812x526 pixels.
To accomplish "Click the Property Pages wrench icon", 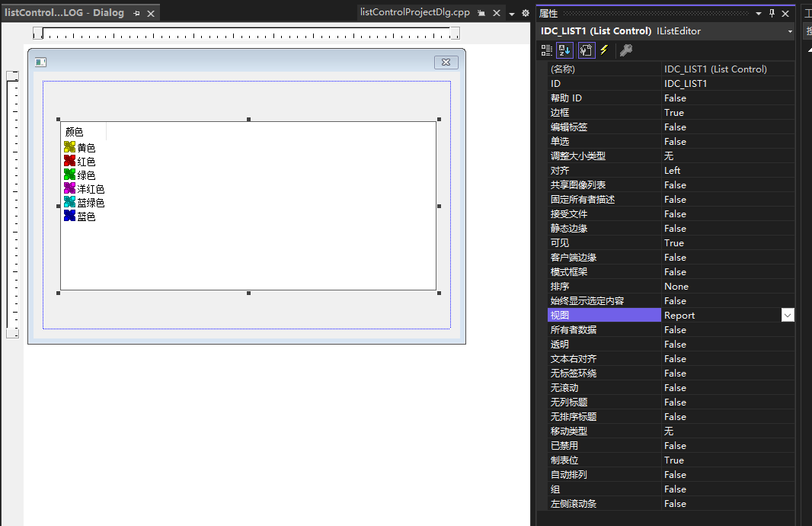I will [627, 50].
